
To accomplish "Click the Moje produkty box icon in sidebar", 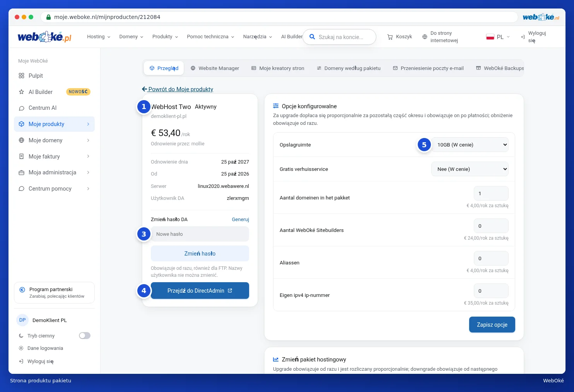I will point(21,124).
